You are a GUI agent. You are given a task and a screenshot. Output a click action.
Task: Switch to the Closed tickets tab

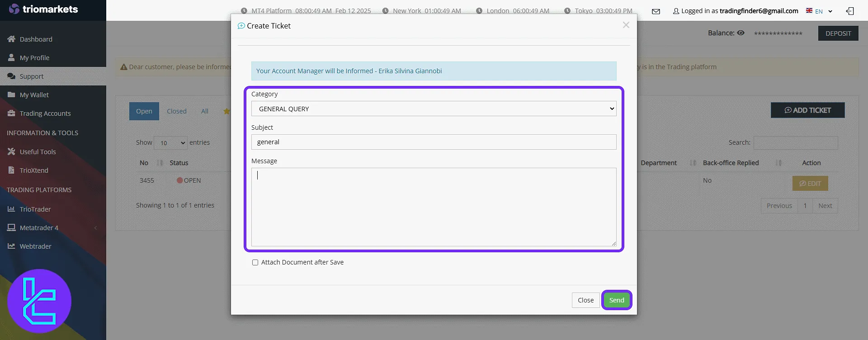tap(176, 111)
